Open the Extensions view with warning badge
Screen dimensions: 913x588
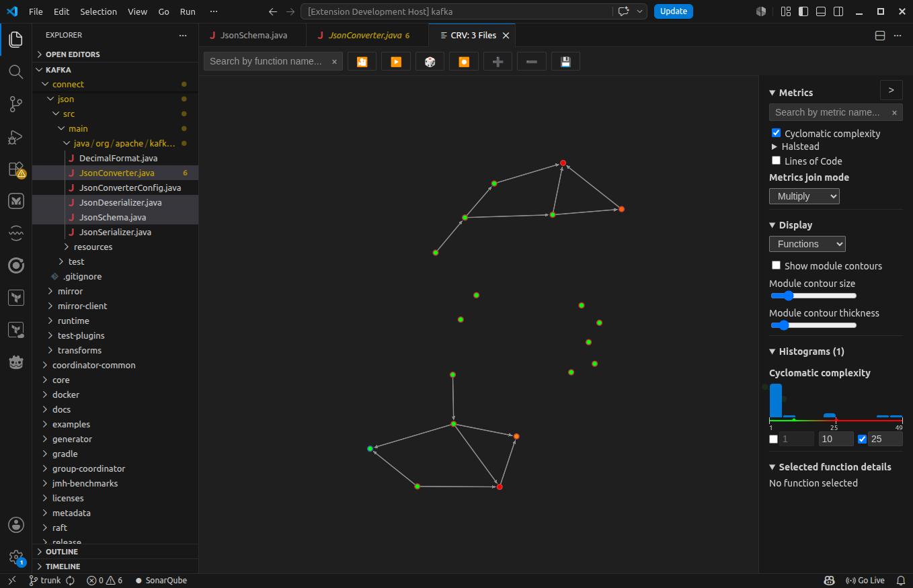pyautogui.click(x=16, y=169)
